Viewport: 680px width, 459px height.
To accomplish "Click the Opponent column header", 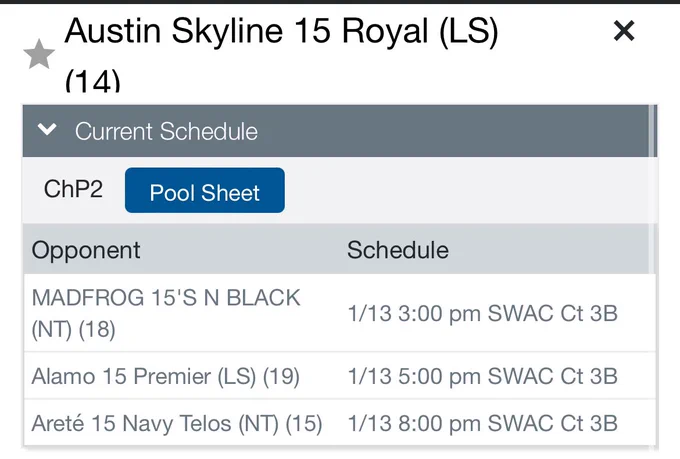I will (x=86, y=250).
